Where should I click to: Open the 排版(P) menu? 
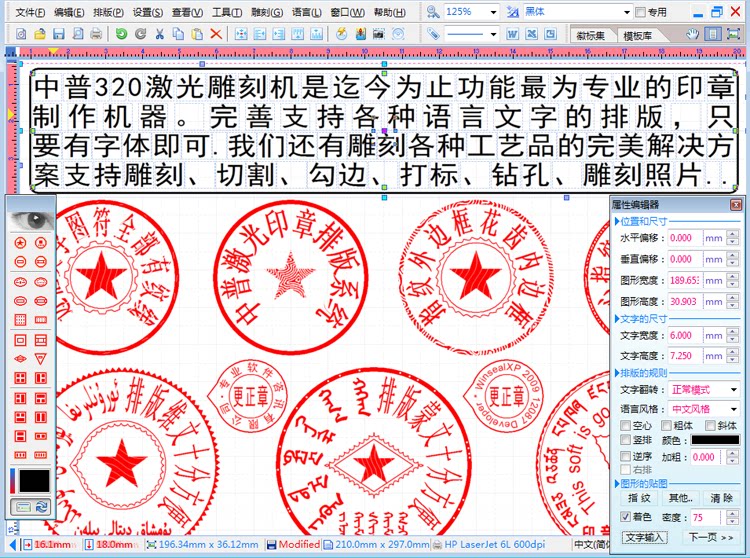point(108,12)
